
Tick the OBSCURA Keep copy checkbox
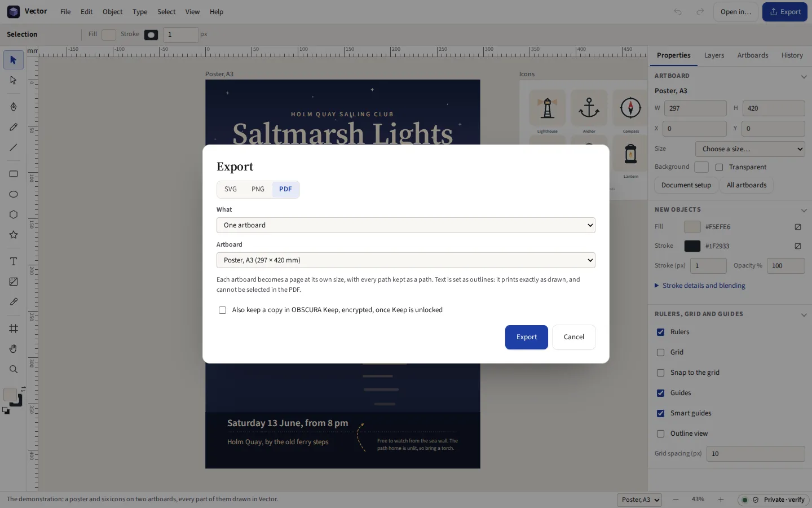tap(223, 310)
